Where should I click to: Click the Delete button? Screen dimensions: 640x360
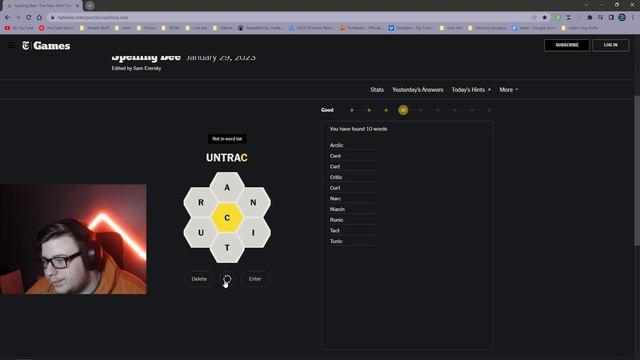point(199,279)
